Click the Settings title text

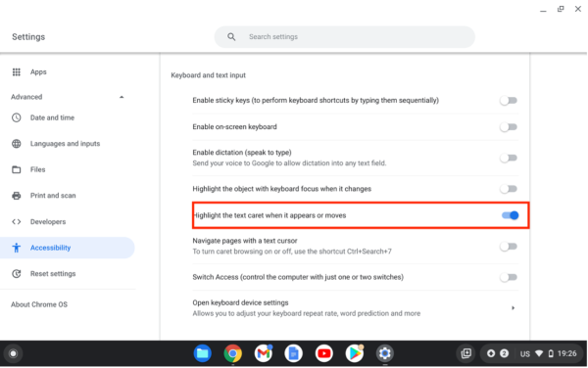pos(28,36)
